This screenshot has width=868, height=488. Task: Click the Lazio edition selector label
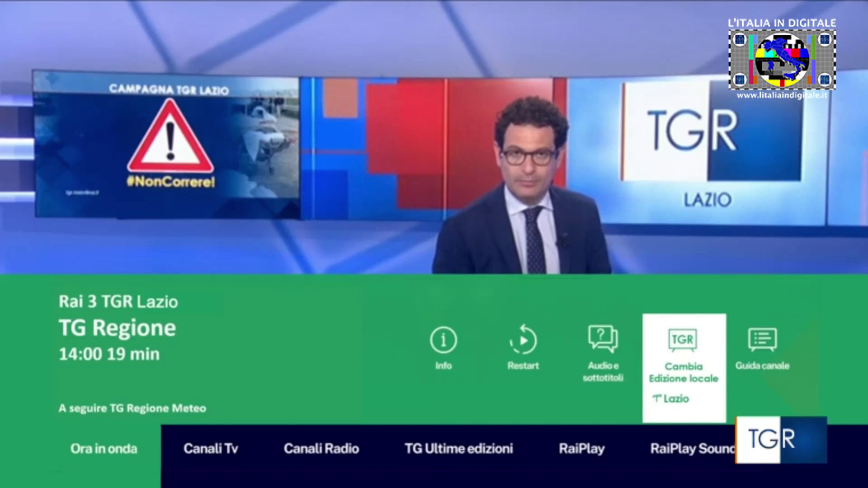(671, 399)
